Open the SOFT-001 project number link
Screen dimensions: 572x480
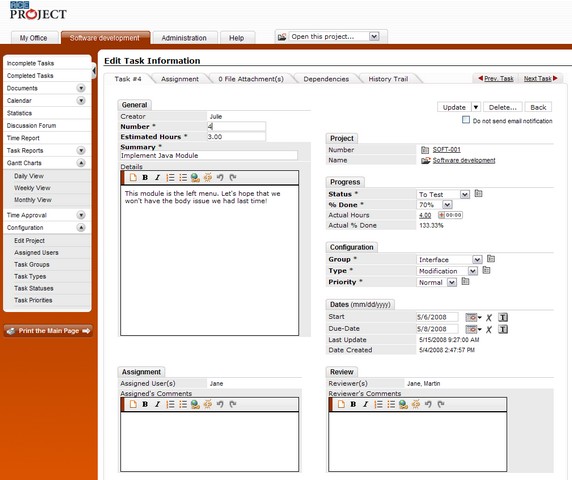[x=447, y=150]
